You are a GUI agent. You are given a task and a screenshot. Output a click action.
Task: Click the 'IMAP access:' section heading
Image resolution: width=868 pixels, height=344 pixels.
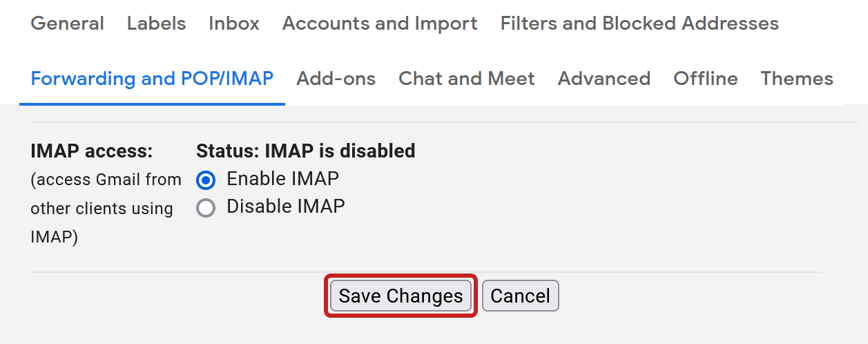(x=91, y=151)
